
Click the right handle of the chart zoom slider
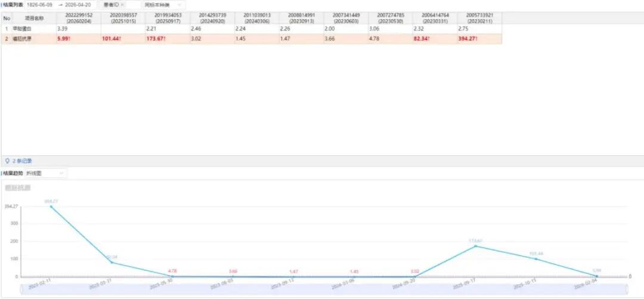[626, 289]
